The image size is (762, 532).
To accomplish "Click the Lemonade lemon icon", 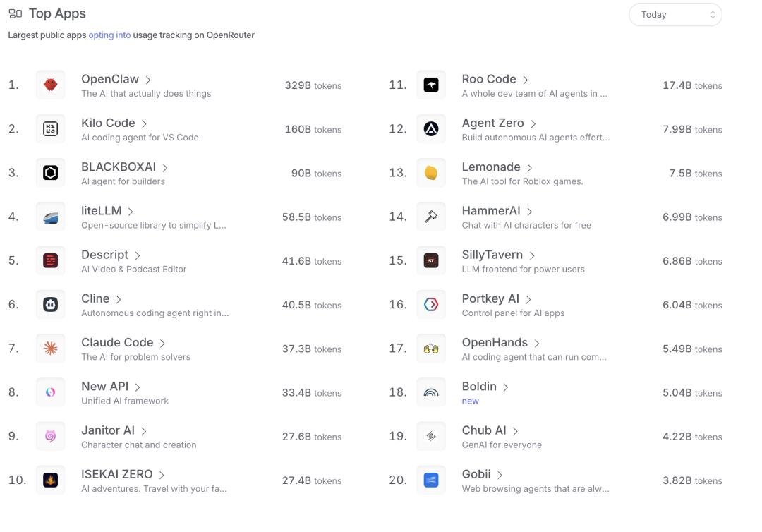I will (x=431, y=173).
